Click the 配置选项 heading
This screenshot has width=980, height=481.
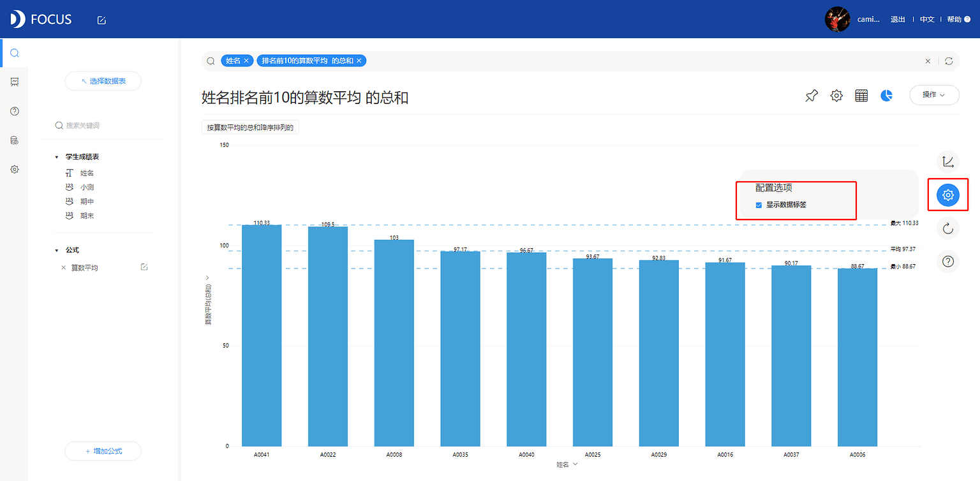point(774,188)
